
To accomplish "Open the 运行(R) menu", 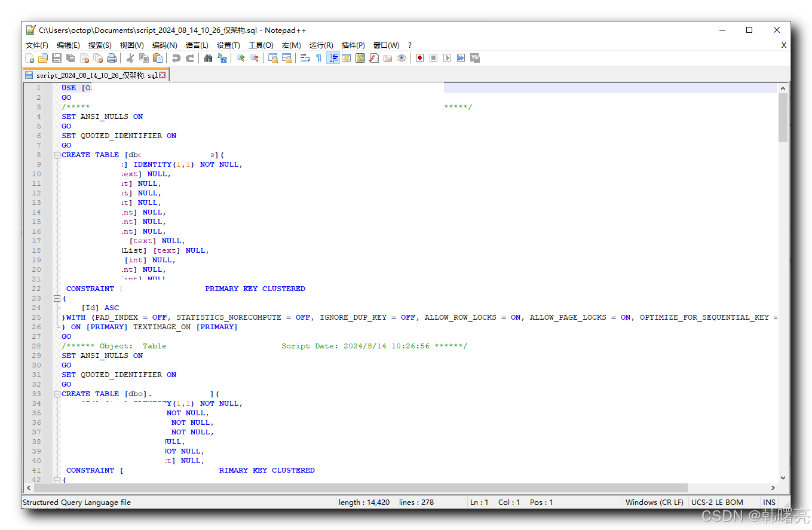I will click(x=321, y=45).
